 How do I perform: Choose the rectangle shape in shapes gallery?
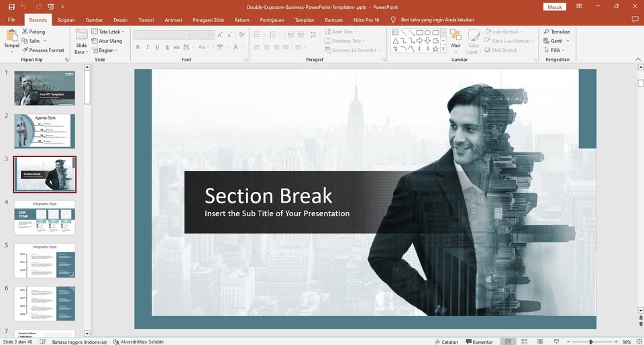pos(419,32)
